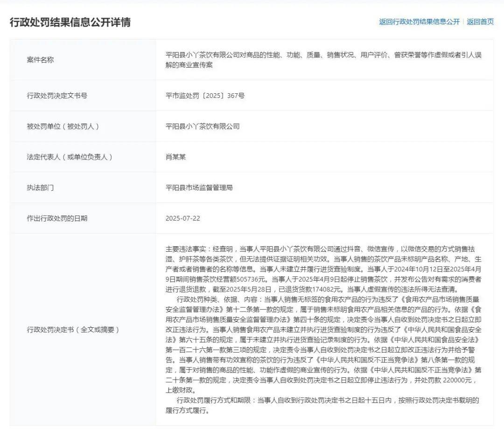Viewport: 504px width, 429px height.
Task: Click the 行政处罚履行方式和期限 paragraph start
Action: tap(216, 401)
